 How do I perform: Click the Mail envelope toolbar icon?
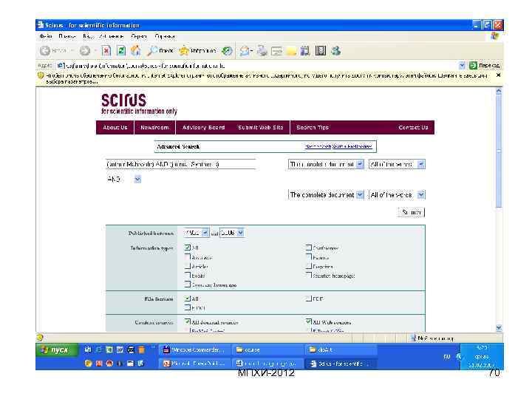click(x=245, y=51)
